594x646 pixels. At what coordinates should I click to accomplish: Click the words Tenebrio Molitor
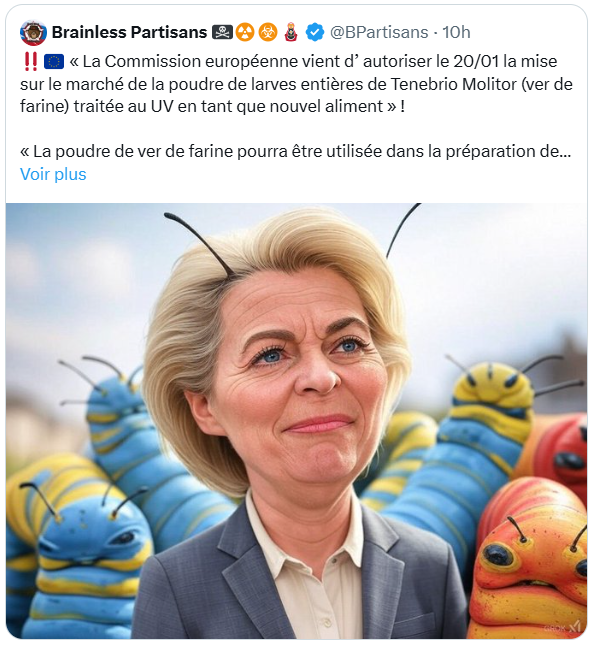click(x=454, y=84)
